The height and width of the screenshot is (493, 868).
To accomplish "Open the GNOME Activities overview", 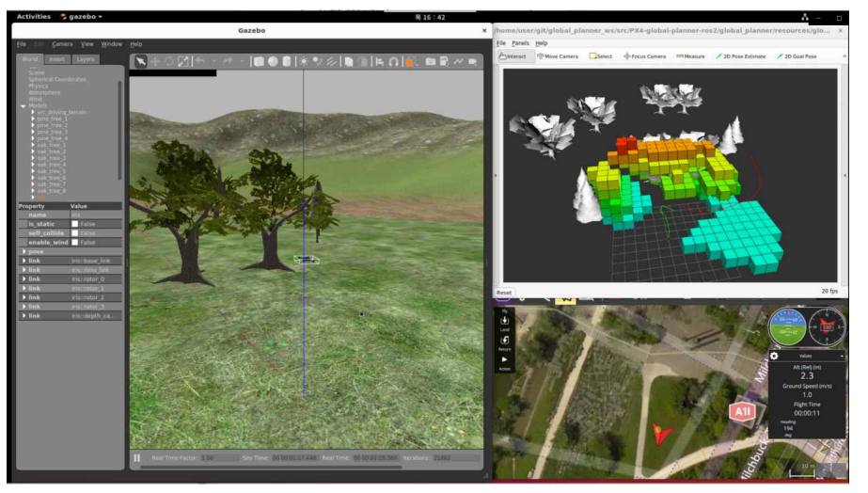I will tap(33, 17).
